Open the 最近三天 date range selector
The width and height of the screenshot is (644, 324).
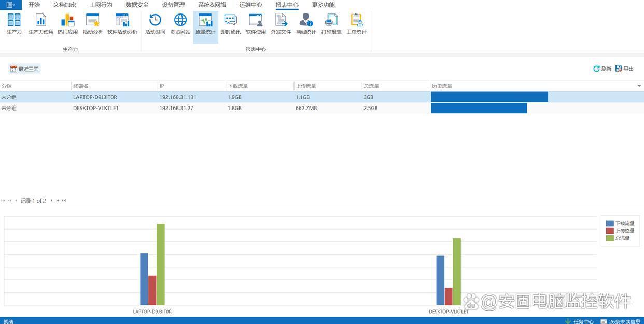click(x=24, y=69)
